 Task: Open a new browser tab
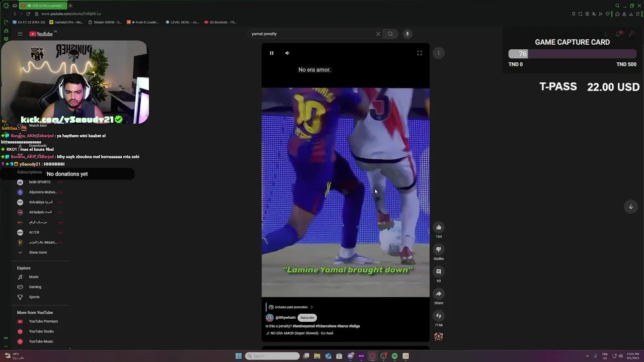pos(70,6)
